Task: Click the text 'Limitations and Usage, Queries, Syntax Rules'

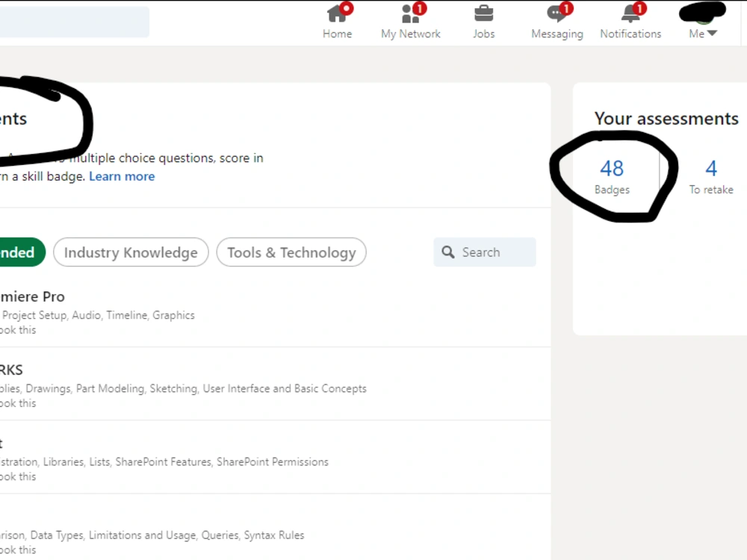Action: (x=196, y=535)
